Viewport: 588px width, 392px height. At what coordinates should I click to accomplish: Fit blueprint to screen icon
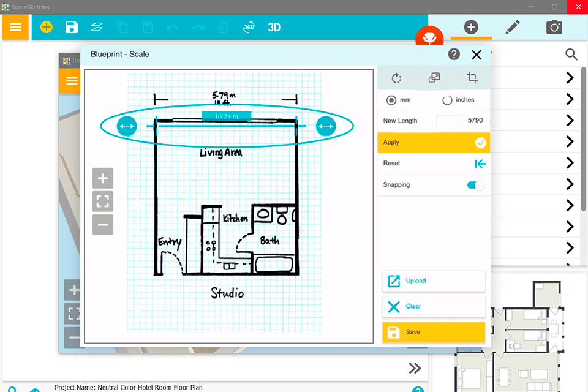103,202
